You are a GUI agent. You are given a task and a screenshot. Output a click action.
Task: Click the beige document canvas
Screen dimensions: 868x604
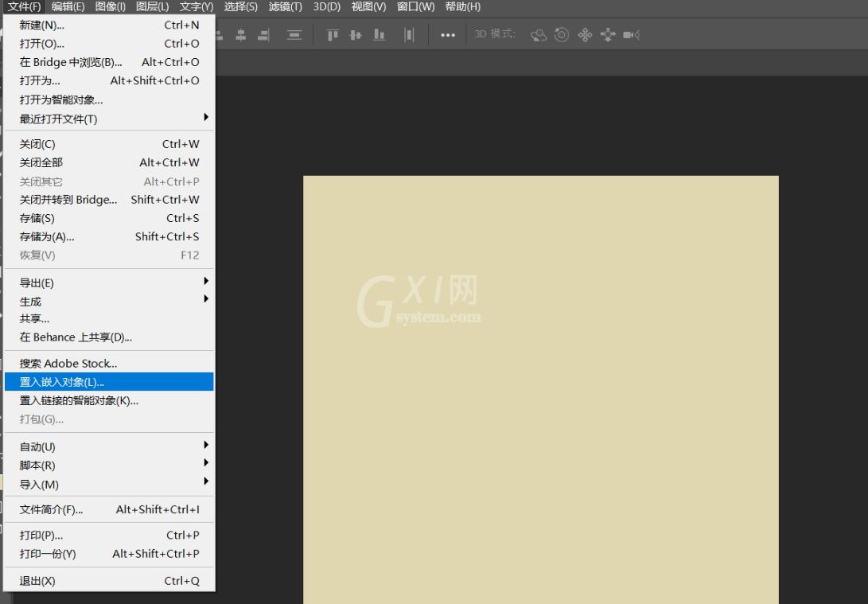(541, 390)
